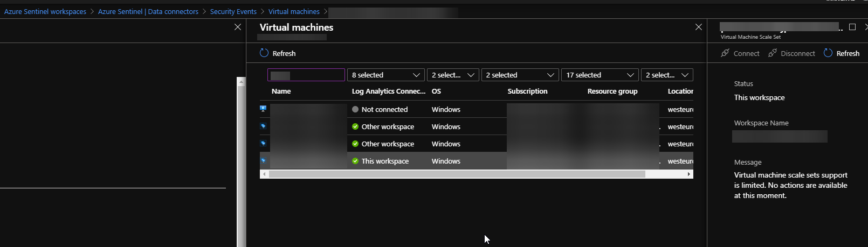Sort by Subscription column header
The width and height of the screenshot is (868, 247).
pyautogui.click(x=527, y=91)
